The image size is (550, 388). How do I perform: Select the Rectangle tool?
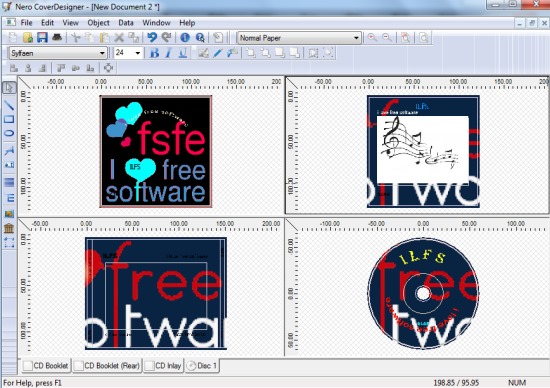9,119
